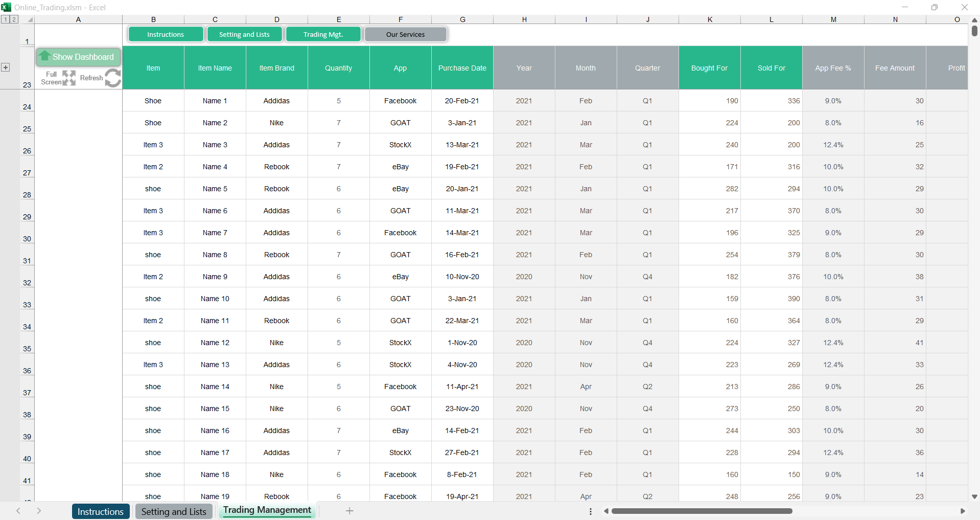Switch to the Setting and Lists sheet tab
The image size is (980, 520).
point(174,511)
